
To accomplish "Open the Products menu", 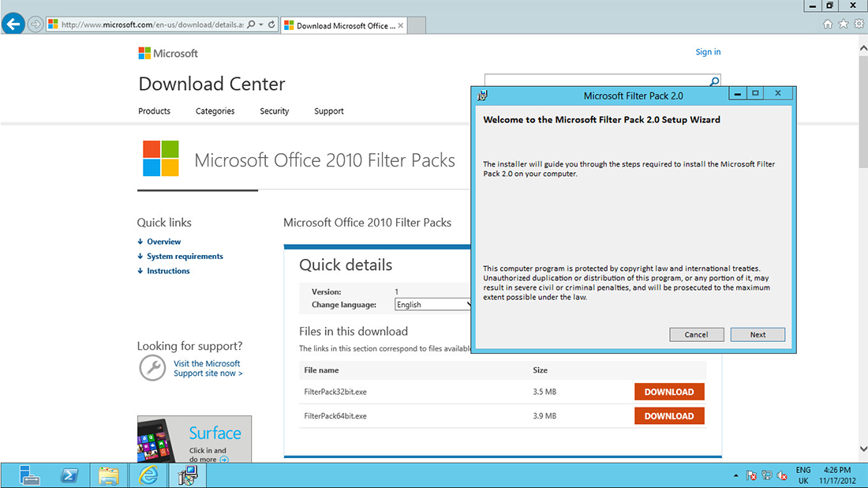I will tap(155, 111).
